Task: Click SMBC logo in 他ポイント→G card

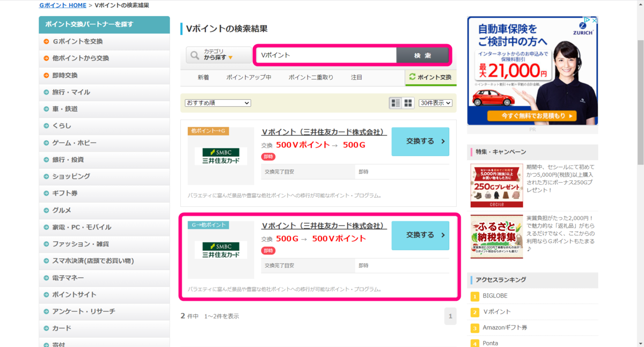Action: (x=221, y=156)
